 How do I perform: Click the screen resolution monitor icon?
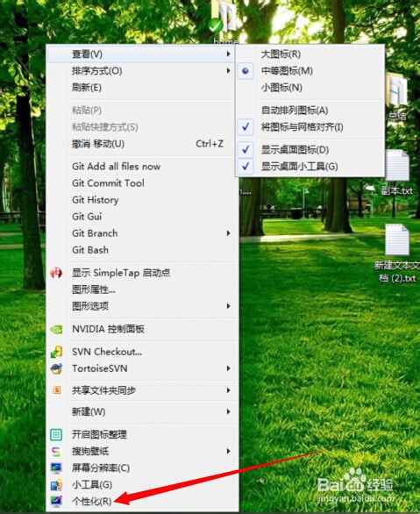pyautogui.click(x=56, y=468)
